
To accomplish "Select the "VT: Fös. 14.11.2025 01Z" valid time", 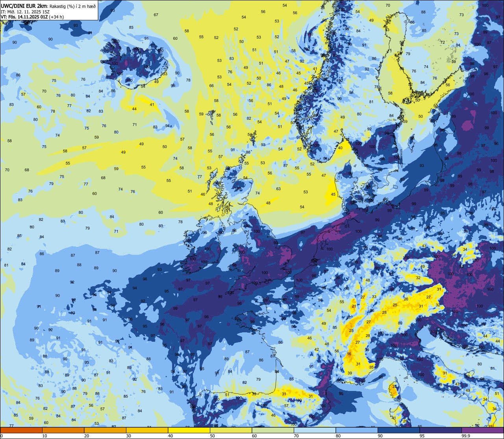I will tap(24, 17).
